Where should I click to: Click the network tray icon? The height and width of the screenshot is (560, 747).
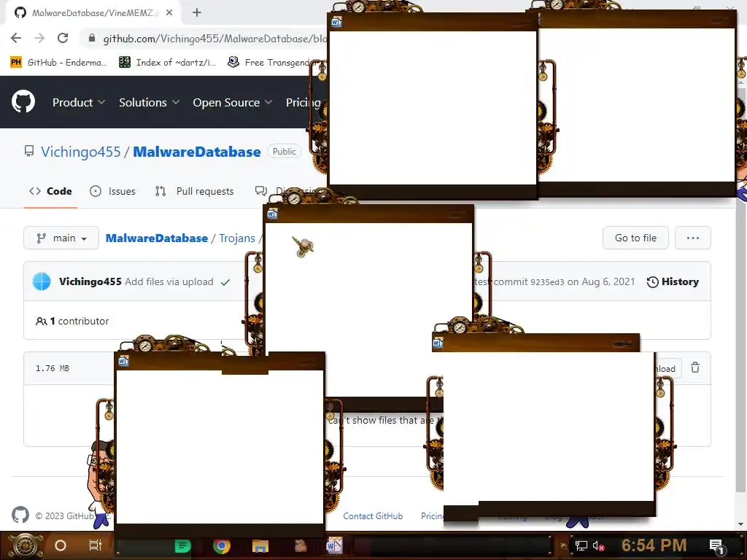pyautogui.click(x=581, y=545)
